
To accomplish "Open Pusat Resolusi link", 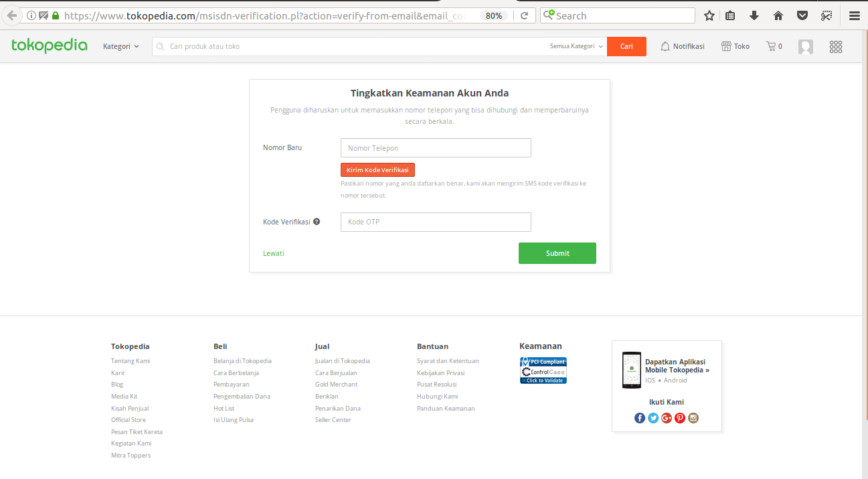I will (437, 385).
